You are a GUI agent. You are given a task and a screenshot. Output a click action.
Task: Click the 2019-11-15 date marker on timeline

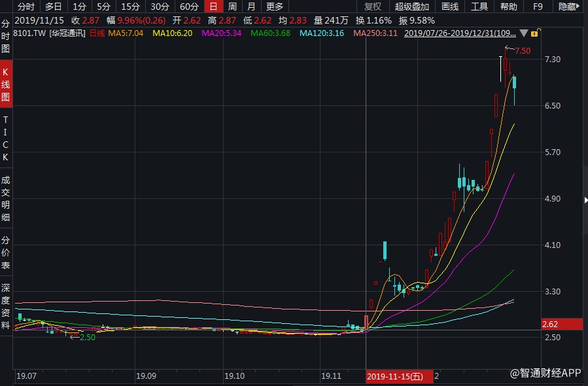tap(395, 376)
